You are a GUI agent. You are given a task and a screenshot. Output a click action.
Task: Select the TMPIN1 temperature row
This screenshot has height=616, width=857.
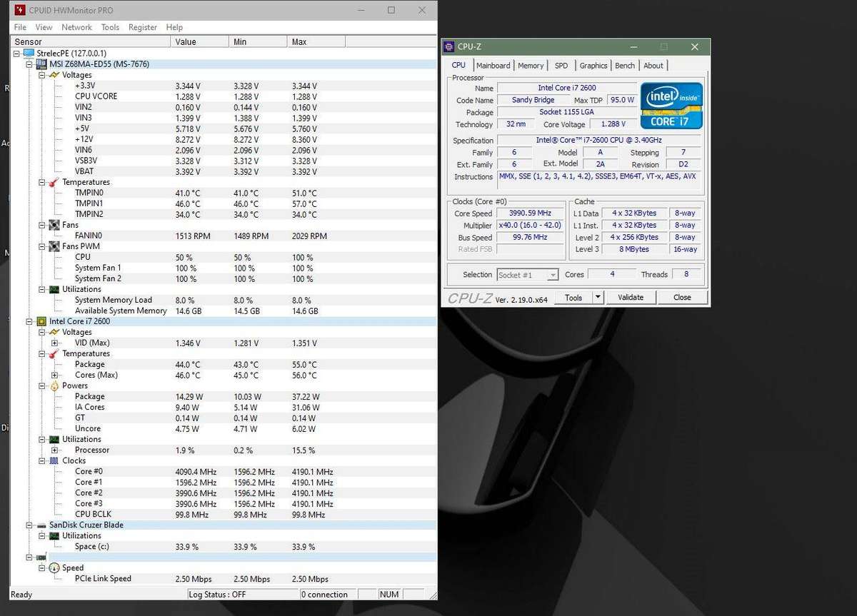point(223,203)
